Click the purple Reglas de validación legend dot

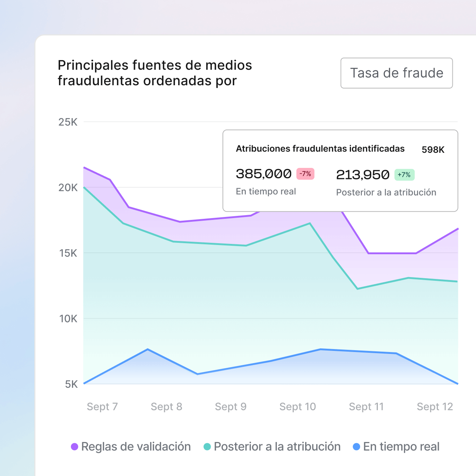tap(74, 446)
